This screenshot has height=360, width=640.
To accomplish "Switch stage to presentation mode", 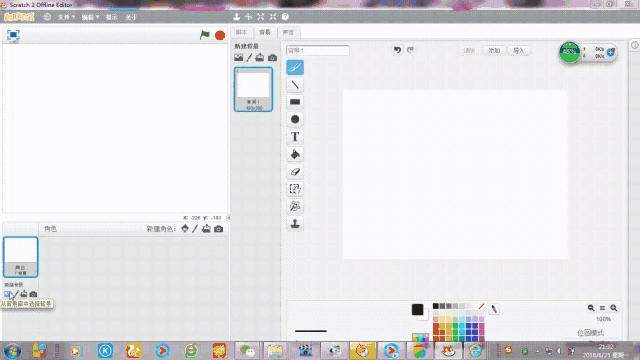I will [x=13, y=35].
